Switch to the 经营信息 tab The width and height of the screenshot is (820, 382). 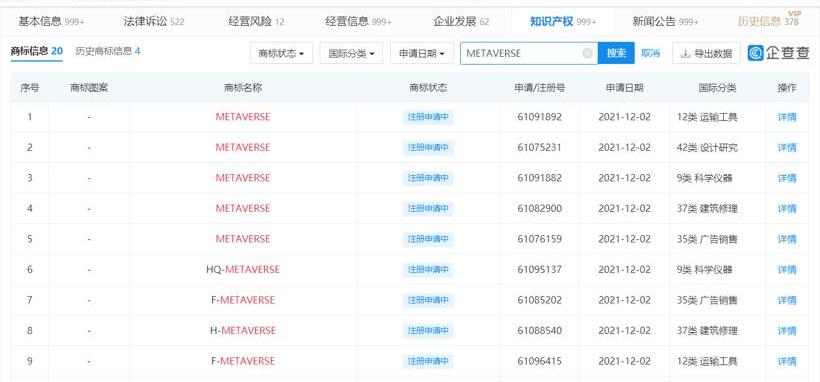(358, 22)
